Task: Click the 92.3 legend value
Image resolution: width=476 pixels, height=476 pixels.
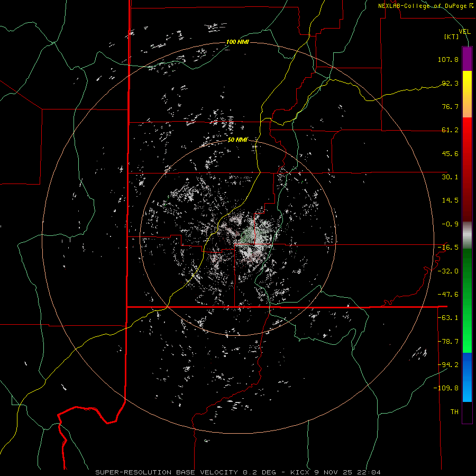Action: coord(450,83)
